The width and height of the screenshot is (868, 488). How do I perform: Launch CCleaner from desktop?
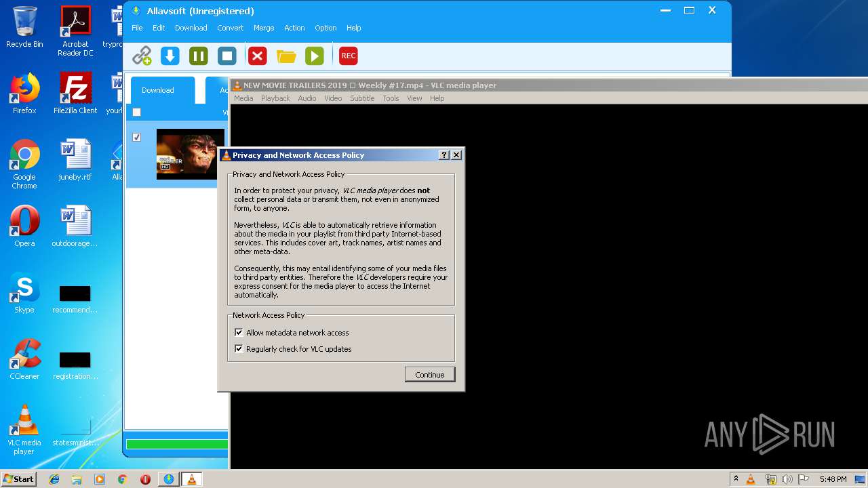click(x=24, y=359)
